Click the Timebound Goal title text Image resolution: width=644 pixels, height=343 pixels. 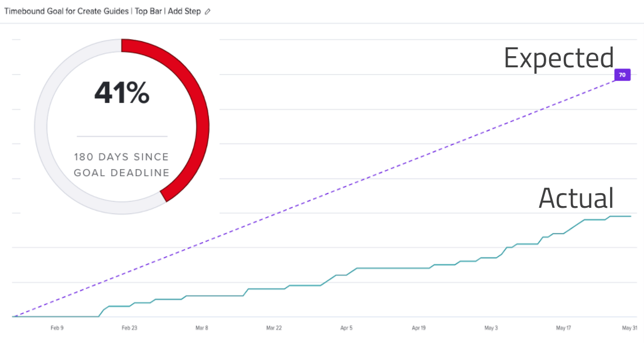coord(102,12)
